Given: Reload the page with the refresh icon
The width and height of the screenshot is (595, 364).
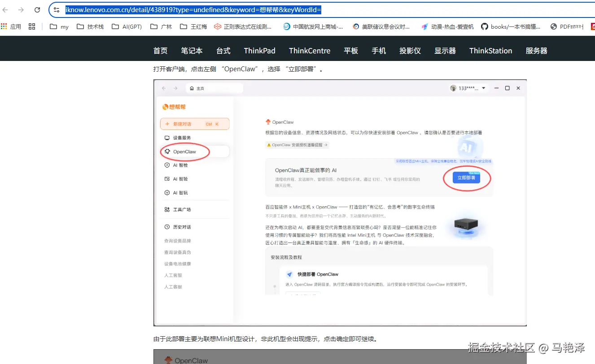Looking at the screenshot, I should pos(37,10).
